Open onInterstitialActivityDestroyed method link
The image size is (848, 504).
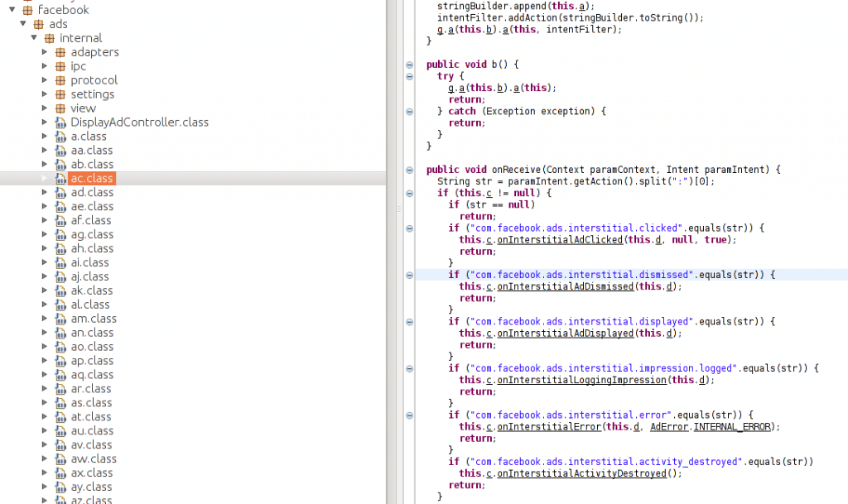point(582,473)
